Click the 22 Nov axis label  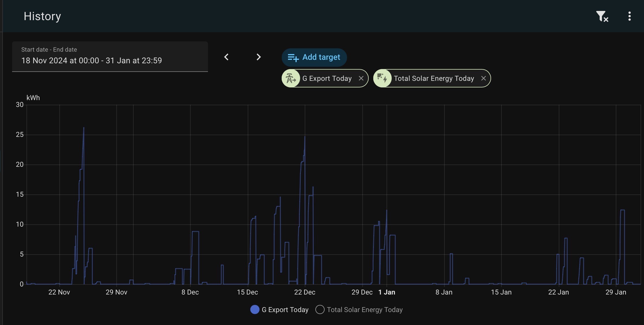[59, 292]
